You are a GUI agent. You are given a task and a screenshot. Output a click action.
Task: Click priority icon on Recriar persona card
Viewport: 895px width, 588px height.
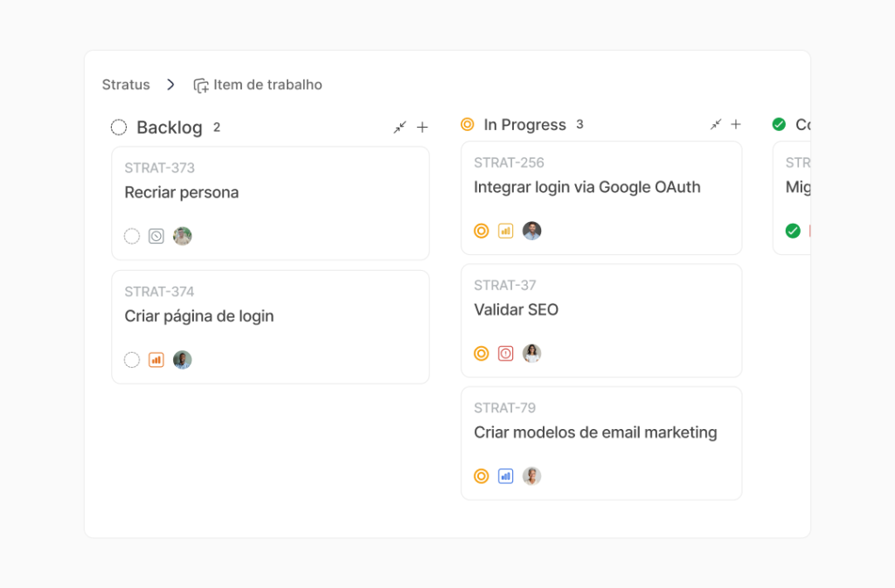coord(156,236)
